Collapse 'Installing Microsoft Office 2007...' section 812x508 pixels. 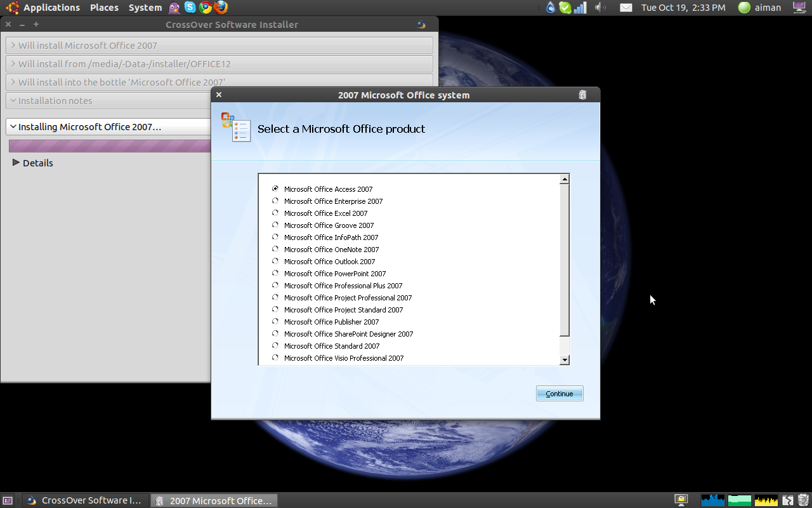(108, 127)
